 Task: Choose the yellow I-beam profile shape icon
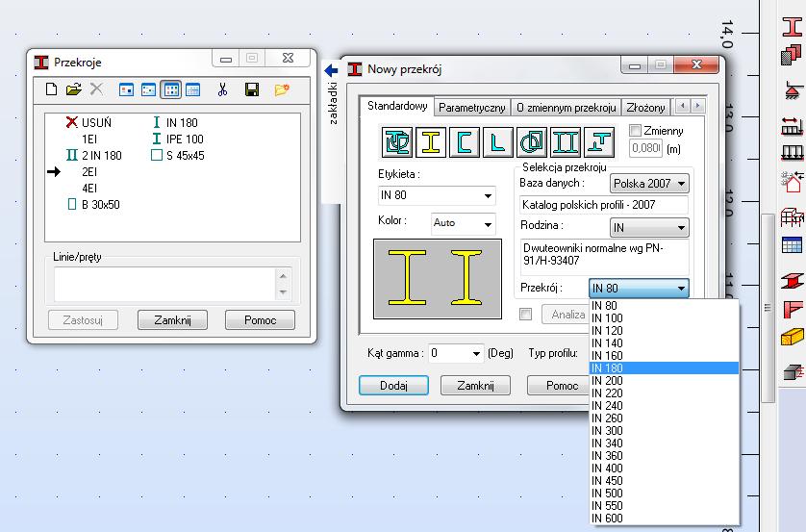pyautogui.click(x=431, y=141)
